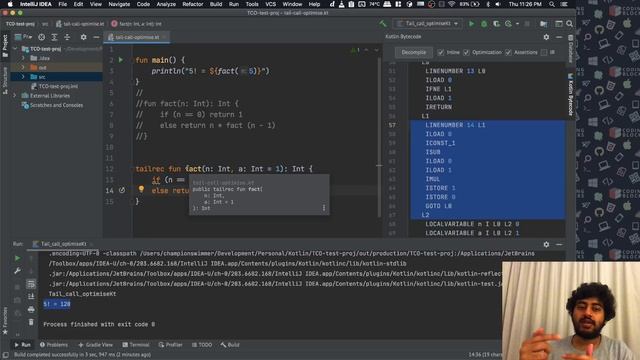The image size is (640, 360).
Task: Open the Project view selector dropdown
Action: (x=24, y=37)
